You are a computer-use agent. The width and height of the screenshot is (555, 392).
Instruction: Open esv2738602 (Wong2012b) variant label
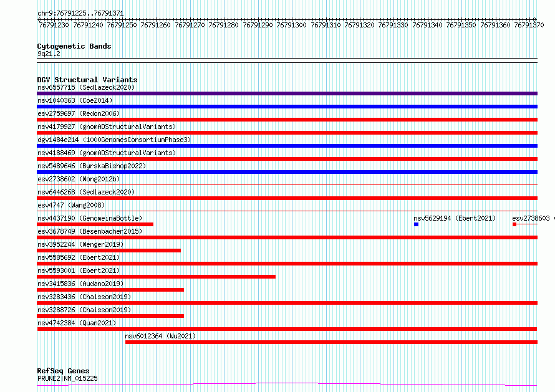(x=79, y=179)
